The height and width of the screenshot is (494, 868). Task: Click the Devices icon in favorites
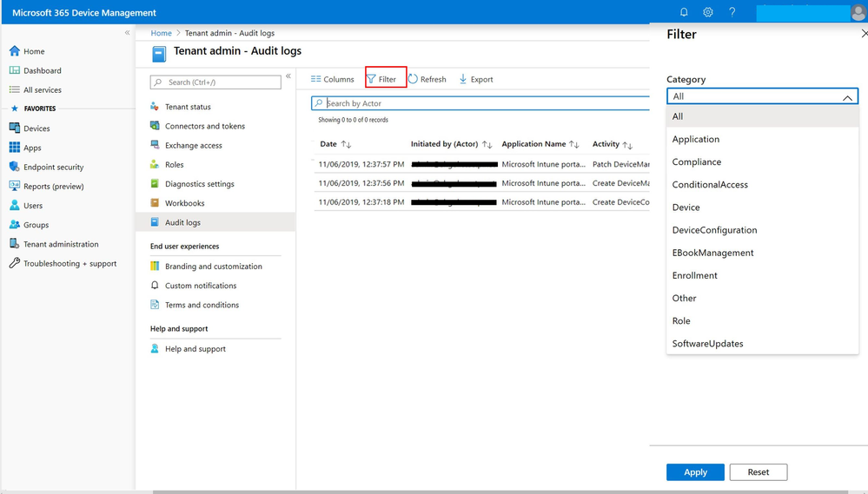(15, 128)
